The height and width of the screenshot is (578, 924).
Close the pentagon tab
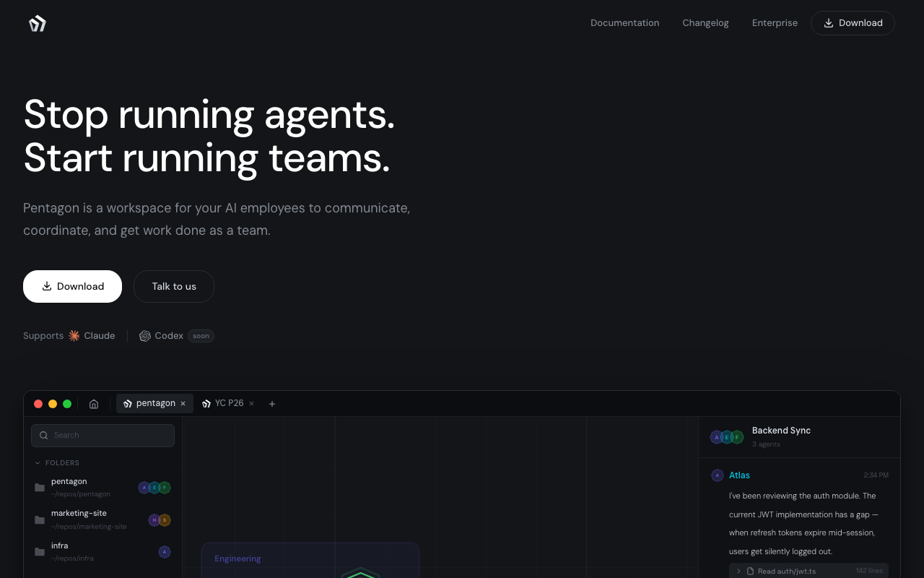[x=183, y=404]
